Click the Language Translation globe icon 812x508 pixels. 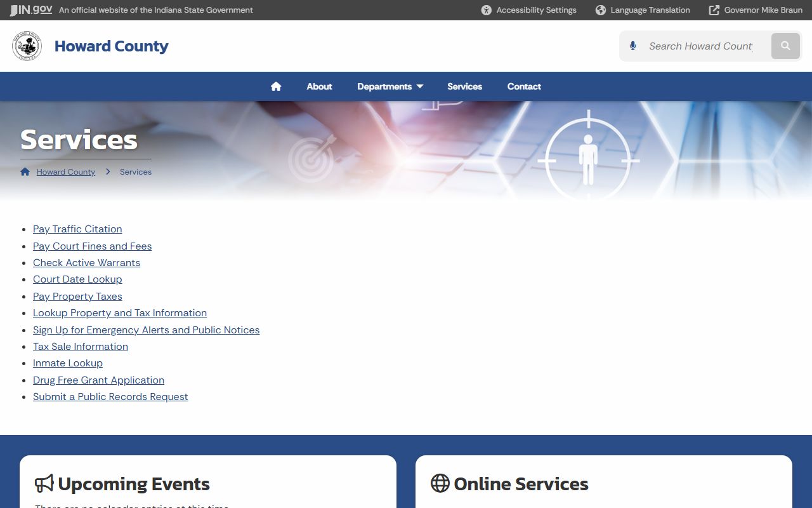(x=601, y=10)
